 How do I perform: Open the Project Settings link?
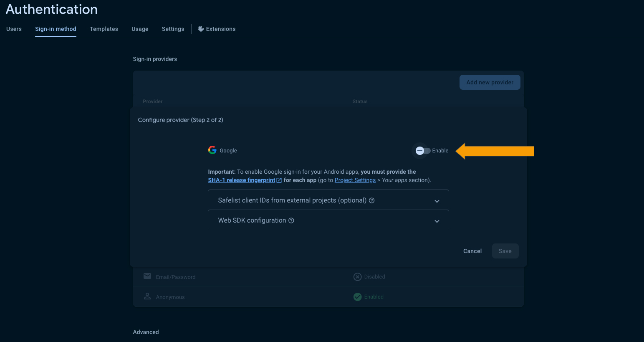click(355, 180)
